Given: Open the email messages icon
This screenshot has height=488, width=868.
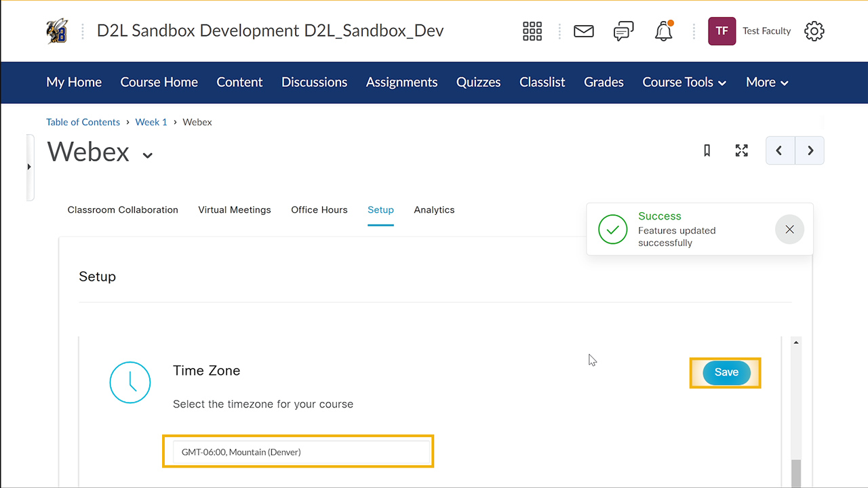Looking at the screenshot, I should 583,30.
